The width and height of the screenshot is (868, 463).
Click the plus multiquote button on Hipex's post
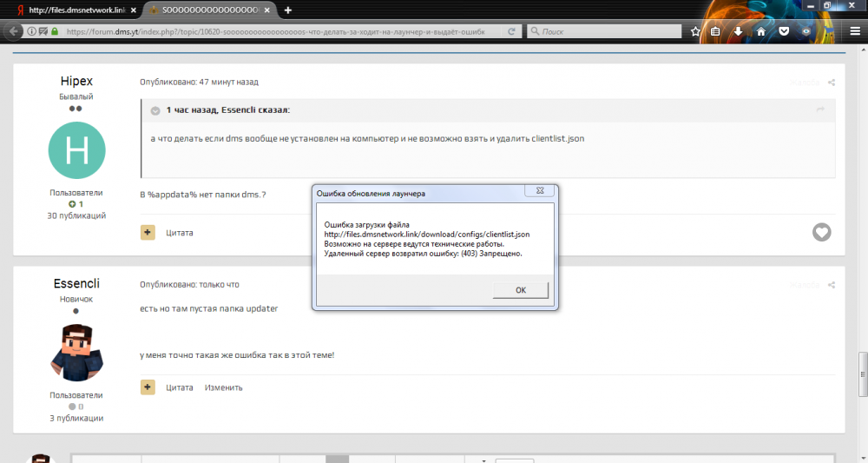(x=148, y=232)
